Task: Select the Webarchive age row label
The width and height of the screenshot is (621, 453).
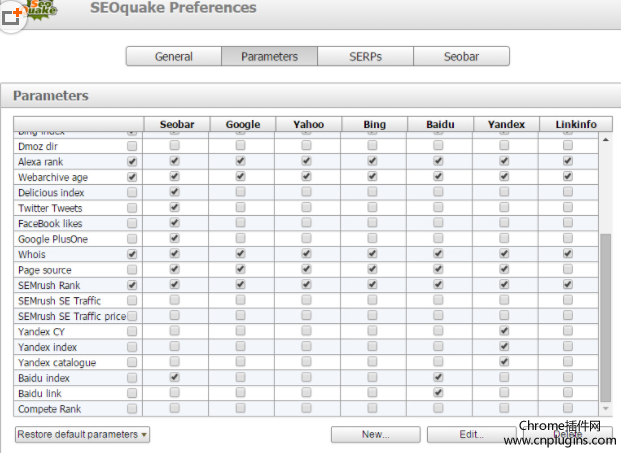Action: pyautogui.click(x=53, y=177)
